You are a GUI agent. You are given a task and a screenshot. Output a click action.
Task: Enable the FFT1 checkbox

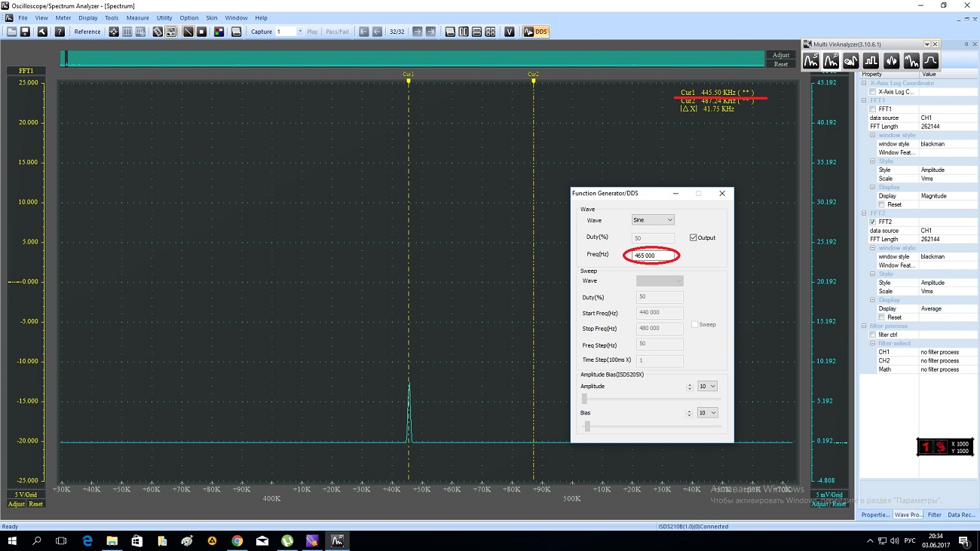click(x=873, y=109)
